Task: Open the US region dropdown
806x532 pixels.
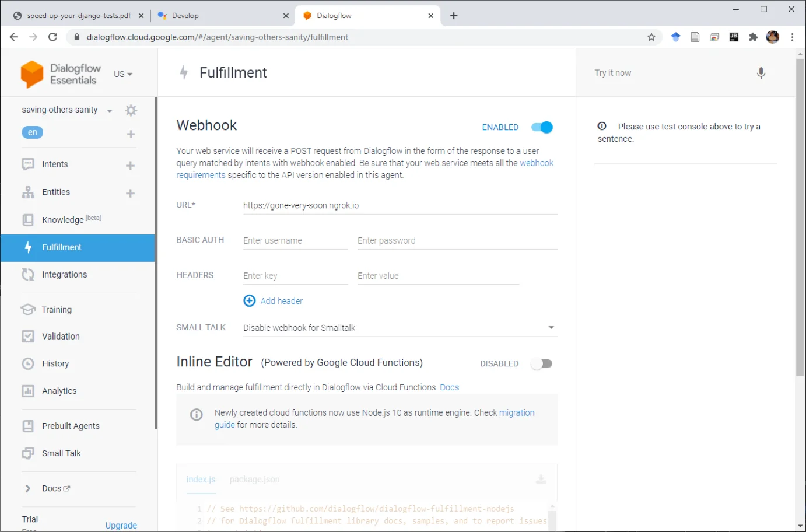Action: point(123,74)
